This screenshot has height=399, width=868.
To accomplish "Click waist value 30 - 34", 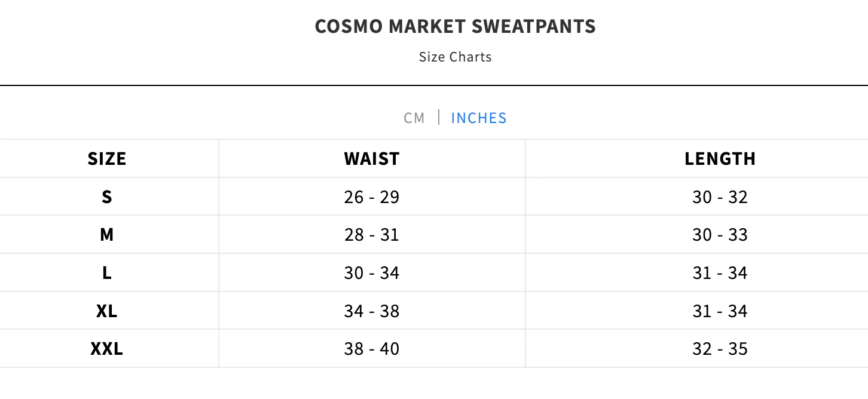I will 372,273.
